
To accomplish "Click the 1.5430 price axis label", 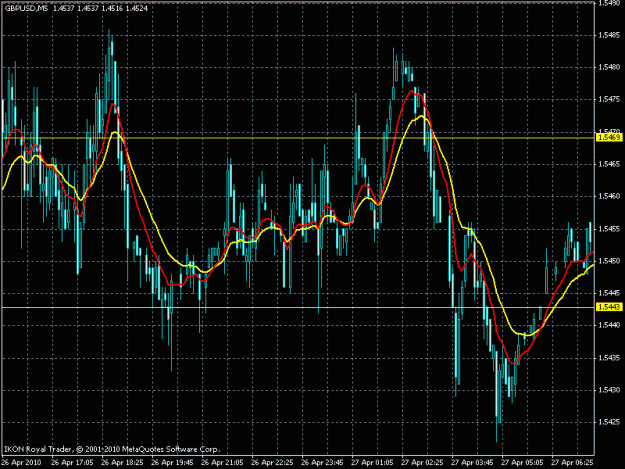I will 609,390.
